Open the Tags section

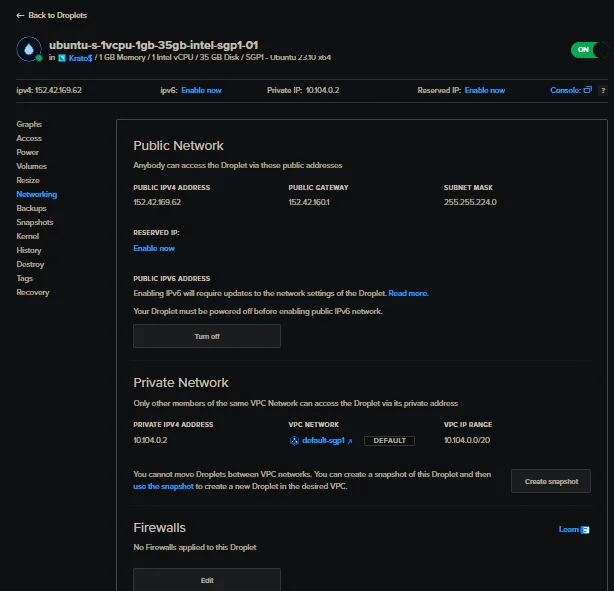pyautogui.click(x=24, y=278)
